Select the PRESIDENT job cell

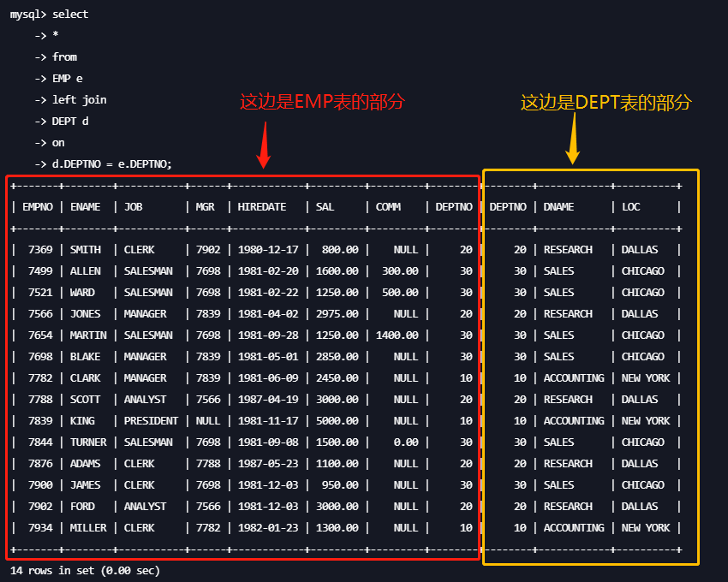pyautogui.click(x=151, y=421)
